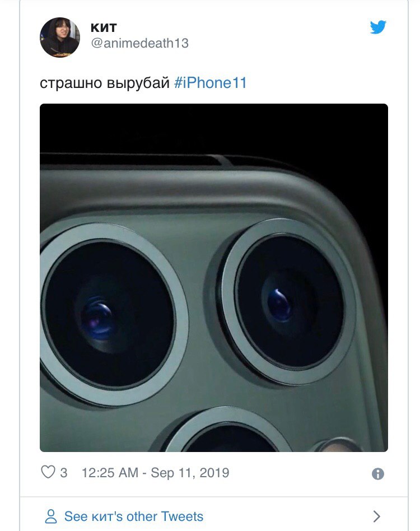Click the like count number 3
420x531 pixels.
(x=64, y=472)
